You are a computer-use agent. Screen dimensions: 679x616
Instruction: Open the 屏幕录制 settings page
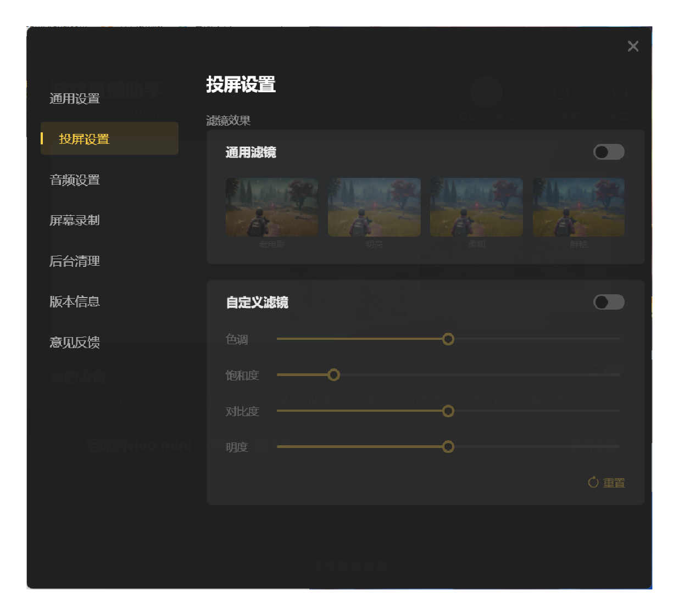[x=75, y=221]
